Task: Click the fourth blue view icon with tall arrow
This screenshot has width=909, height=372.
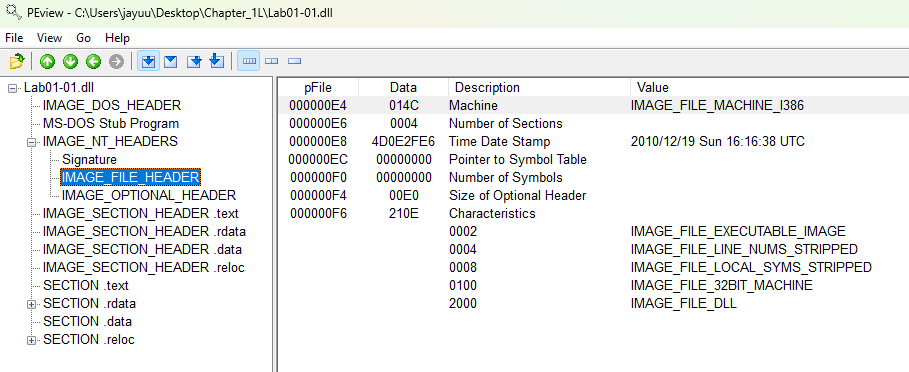Action: coord(216,61)
